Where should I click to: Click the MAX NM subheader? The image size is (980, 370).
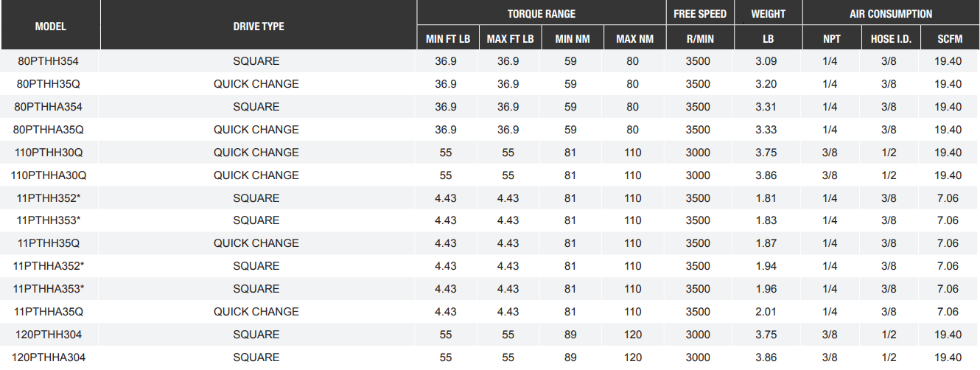[634, 38]
